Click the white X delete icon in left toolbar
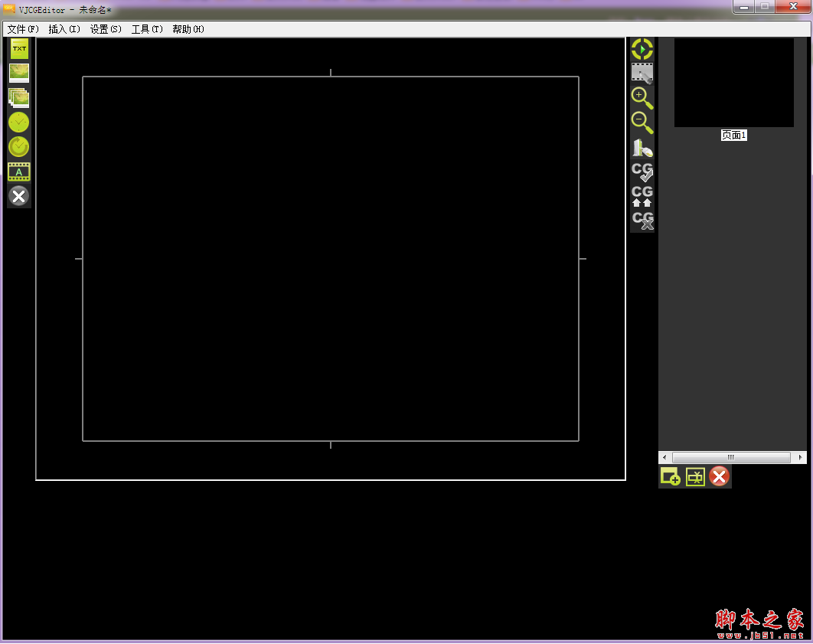This screenshot has width=813, height=644. point(19,197)
